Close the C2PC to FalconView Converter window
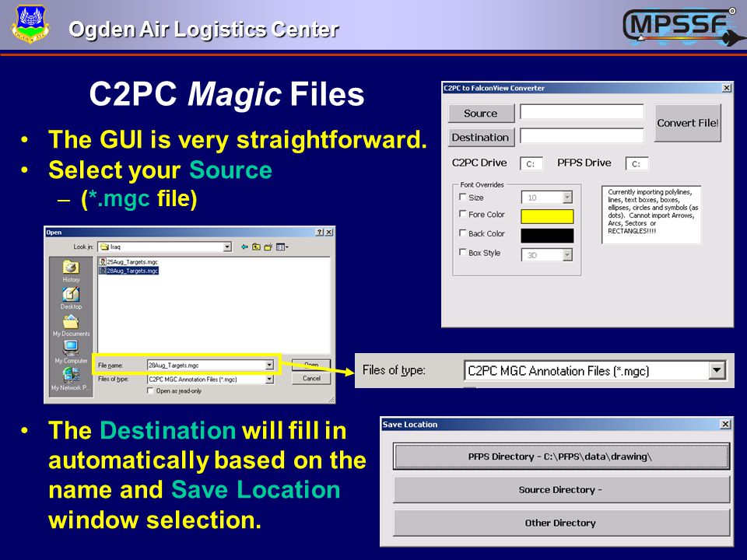Screen dimensions: 747x560 (x=727, y=88)
